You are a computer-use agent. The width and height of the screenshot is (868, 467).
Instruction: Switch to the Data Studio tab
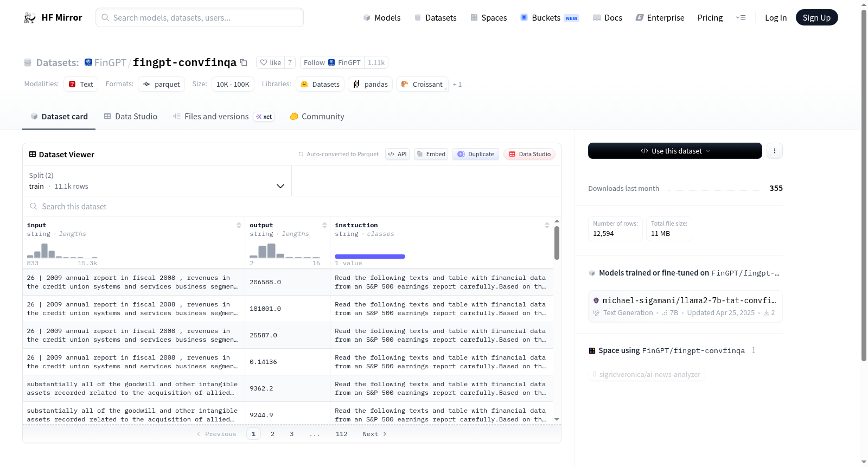pyautogui.click(x=131, y=117)
